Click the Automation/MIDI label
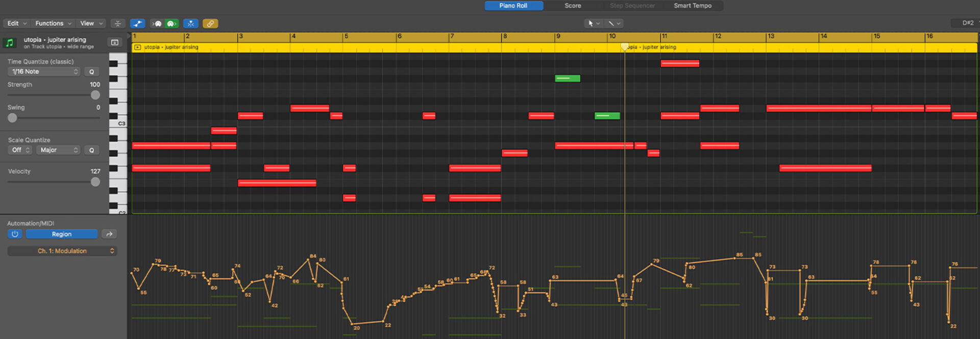This screenshot has width=980, height=339. 31,223
